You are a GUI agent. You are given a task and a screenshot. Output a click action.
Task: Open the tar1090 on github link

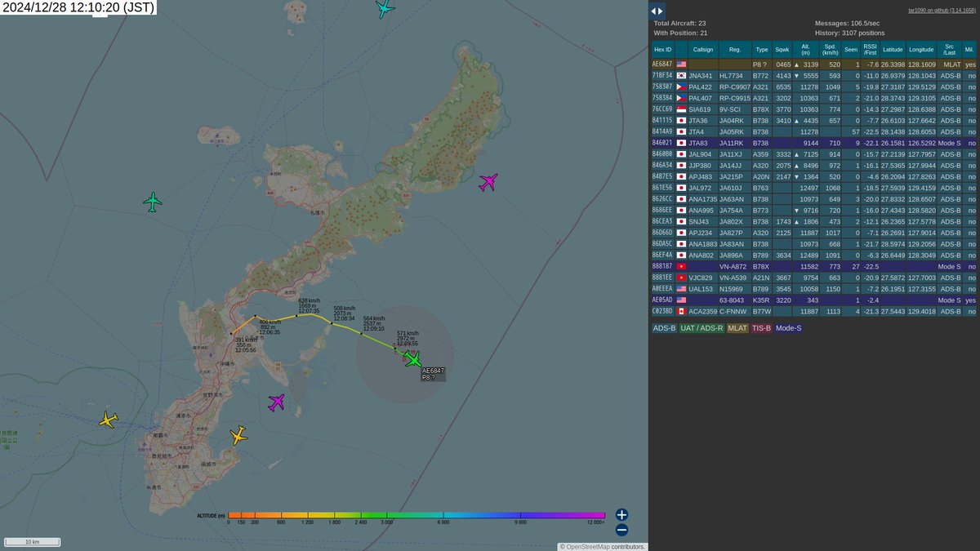tap(942, 11)
